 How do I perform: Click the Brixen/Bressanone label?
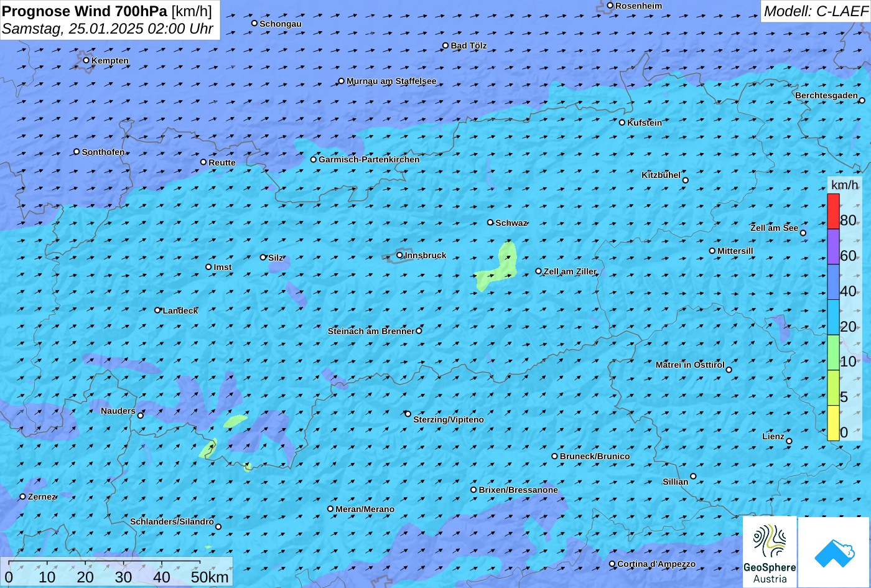point(518,490)
